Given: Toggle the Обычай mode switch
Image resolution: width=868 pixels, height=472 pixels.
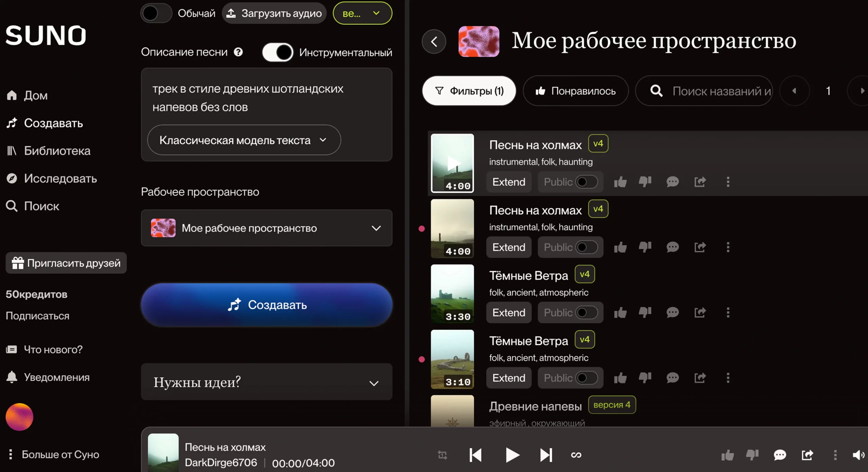Looking at the screenshot, I should coord(156,13).
